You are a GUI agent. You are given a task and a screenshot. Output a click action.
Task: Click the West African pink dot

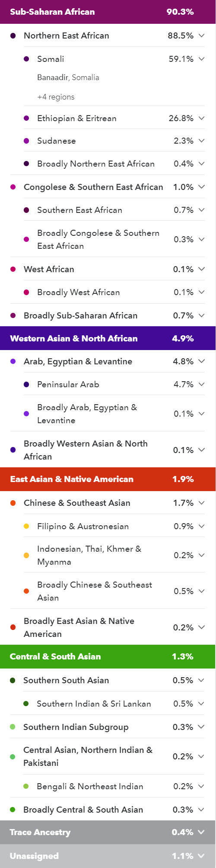click(13, 269)
